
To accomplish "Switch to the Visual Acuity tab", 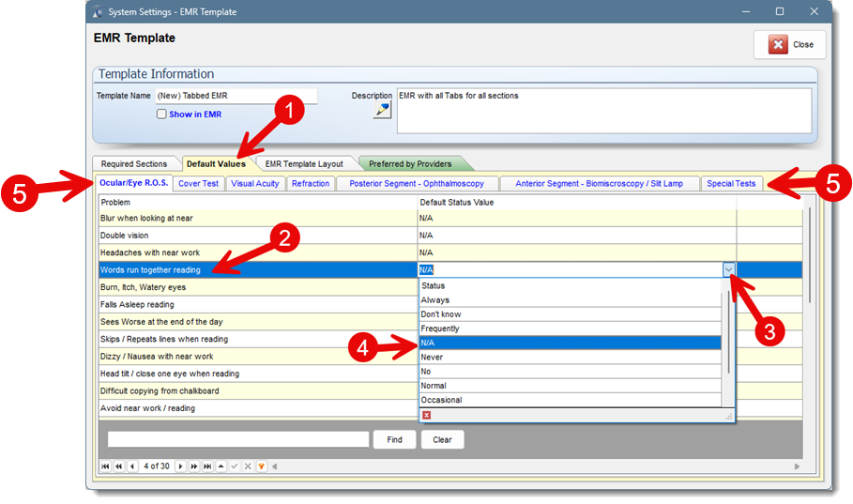I will click(x=254, y=184).
